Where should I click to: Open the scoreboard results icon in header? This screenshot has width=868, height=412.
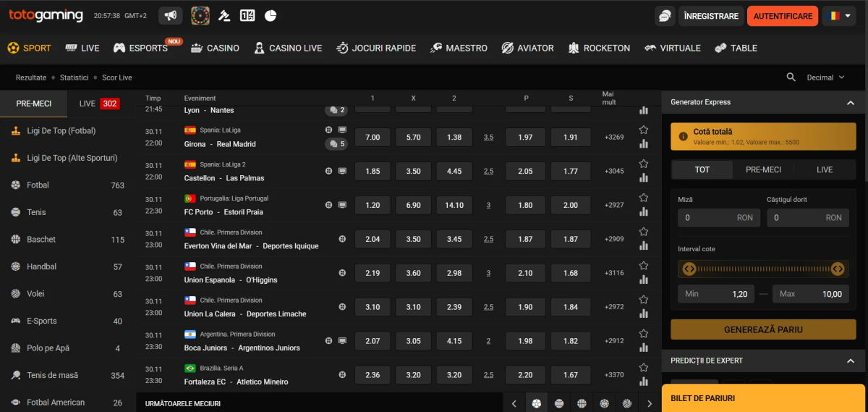247,15
